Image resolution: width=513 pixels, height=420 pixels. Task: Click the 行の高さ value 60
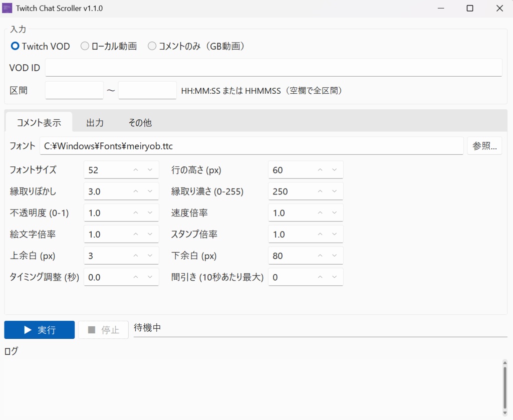pyautogui.click(x=278, y=170)
